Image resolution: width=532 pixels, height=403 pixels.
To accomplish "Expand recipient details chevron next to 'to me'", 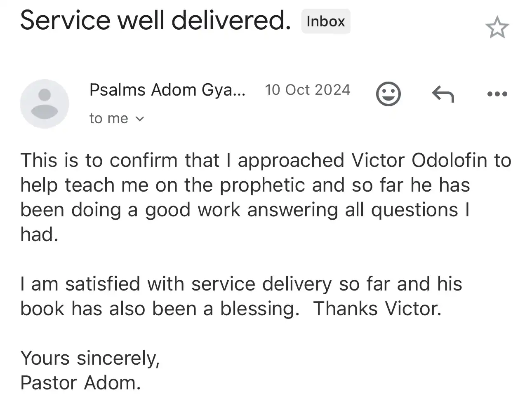I will point(140,119).
